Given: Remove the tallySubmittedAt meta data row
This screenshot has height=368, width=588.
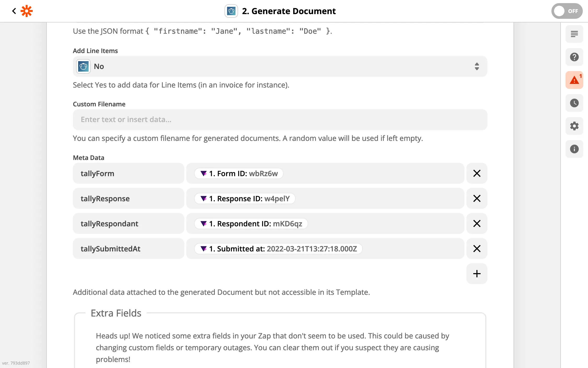Looking at the screenshot, I should tap(477, 249).
